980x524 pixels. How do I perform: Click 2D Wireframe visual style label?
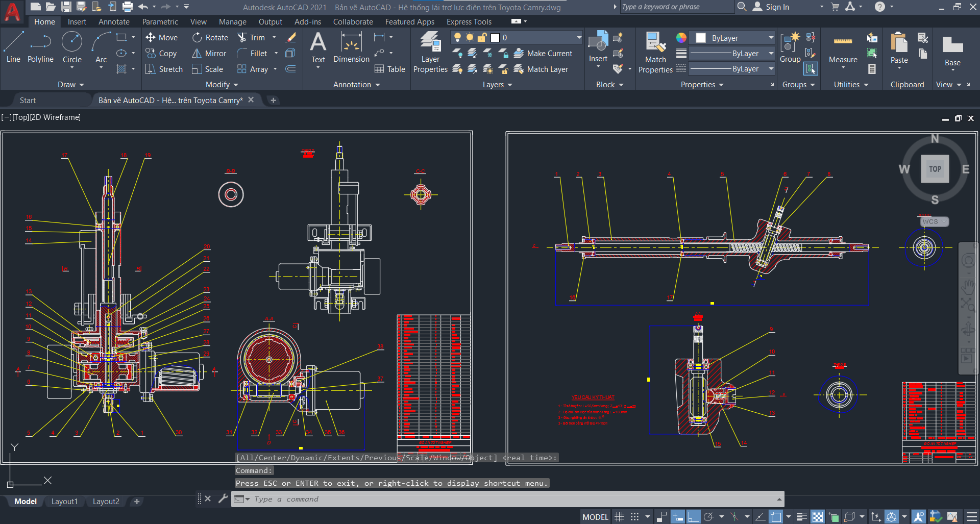55,117
